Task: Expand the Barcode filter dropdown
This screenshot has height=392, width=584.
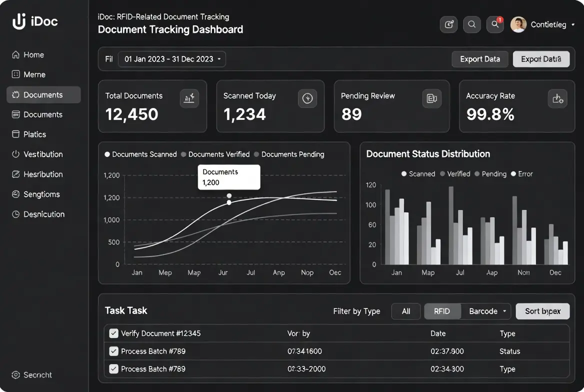Action: point(504,311)
